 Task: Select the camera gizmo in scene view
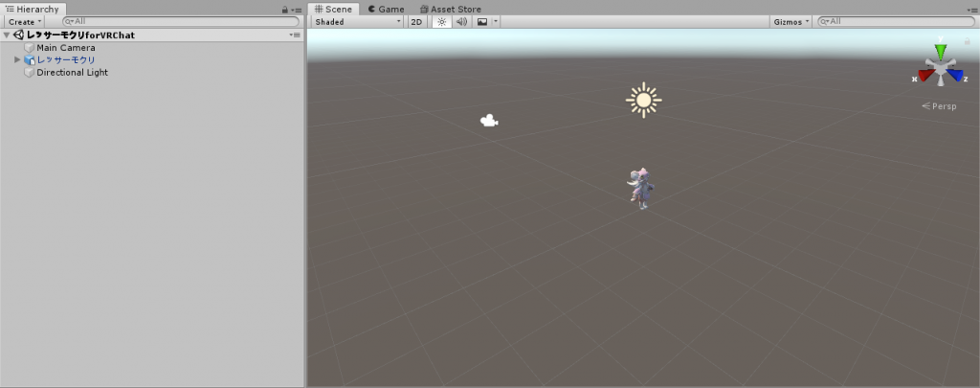pyautogui.click(x=489, y=121)
